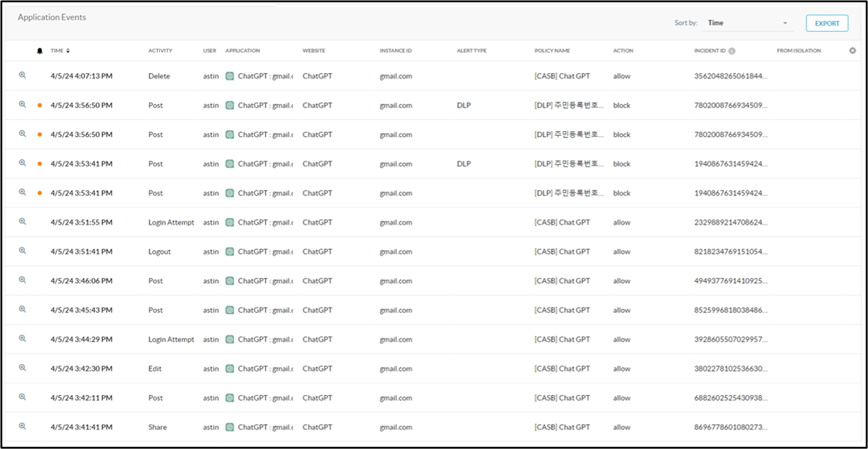Click the Incident ID info icon
Screen dimensions: 868x449
point(732,51)
